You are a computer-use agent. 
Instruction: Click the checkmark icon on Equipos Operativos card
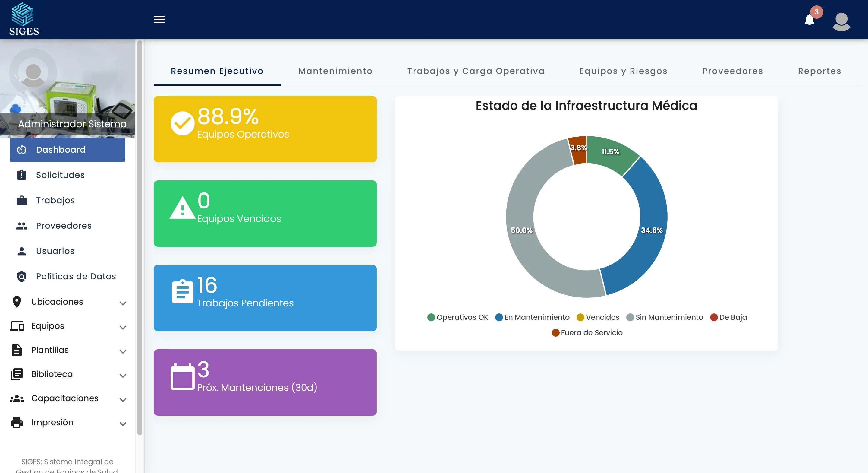pos(182,123)
